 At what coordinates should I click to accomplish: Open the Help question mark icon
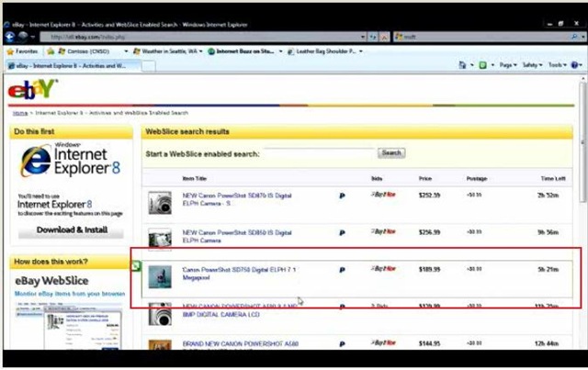pos(574,65)
